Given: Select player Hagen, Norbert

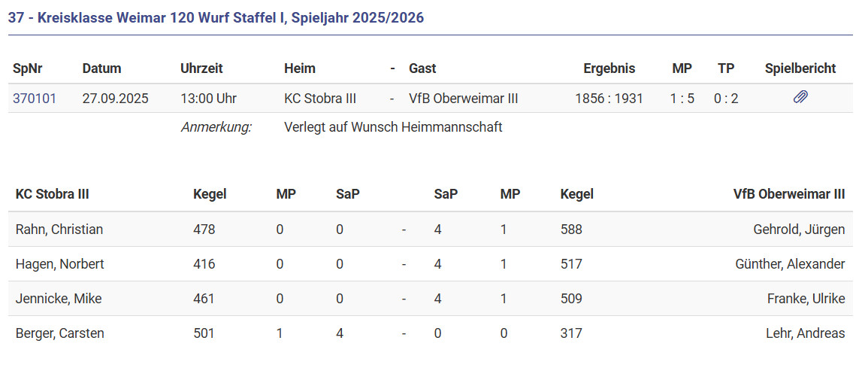Looking at the screenshot, I should click(59, 264).
